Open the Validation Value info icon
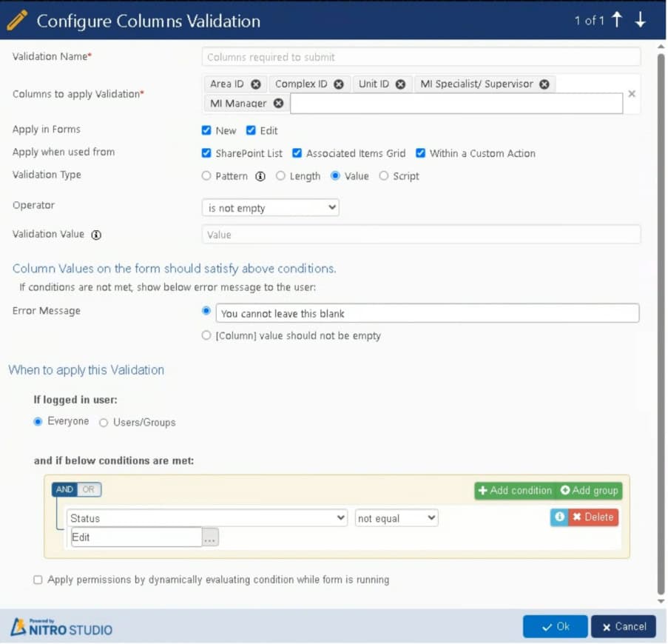Viewport: 668px width, 644px height. pyautogui.click(x=96, y=235)
